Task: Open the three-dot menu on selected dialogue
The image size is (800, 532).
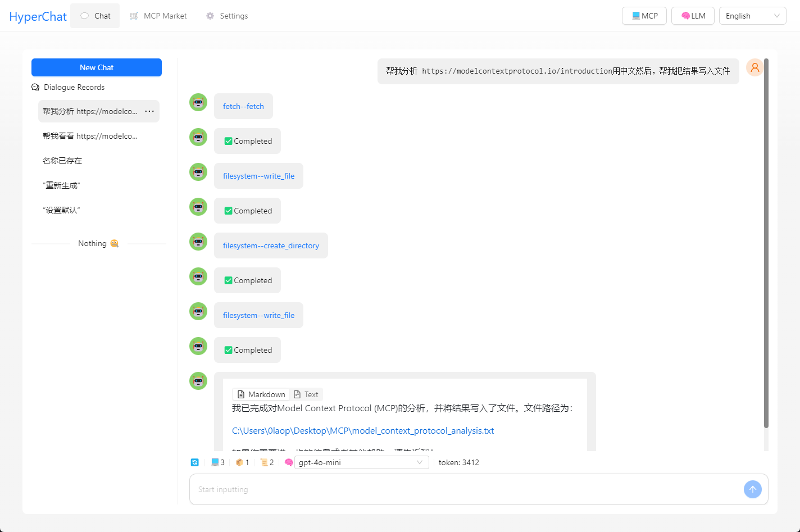Action: (x=149, y=111)
